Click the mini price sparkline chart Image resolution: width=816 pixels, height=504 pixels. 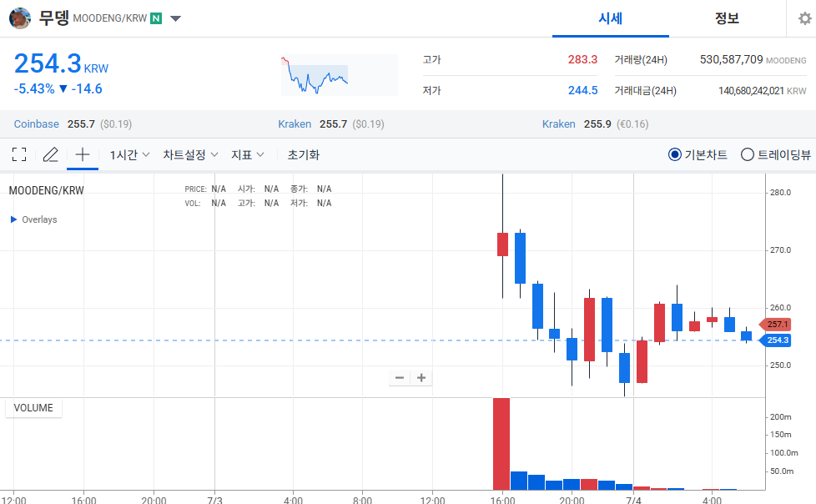click(340, 75)
